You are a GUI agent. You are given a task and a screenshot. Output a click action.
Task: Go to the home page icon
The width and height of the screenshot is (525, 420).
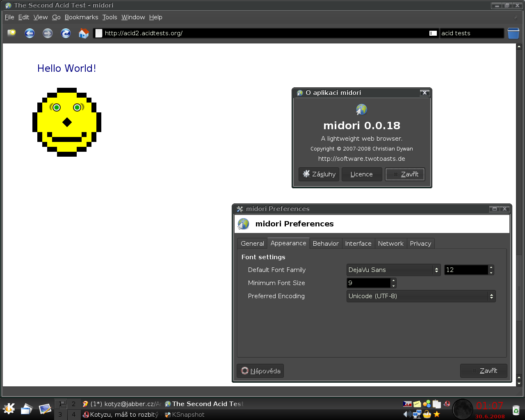coord(84,33)
